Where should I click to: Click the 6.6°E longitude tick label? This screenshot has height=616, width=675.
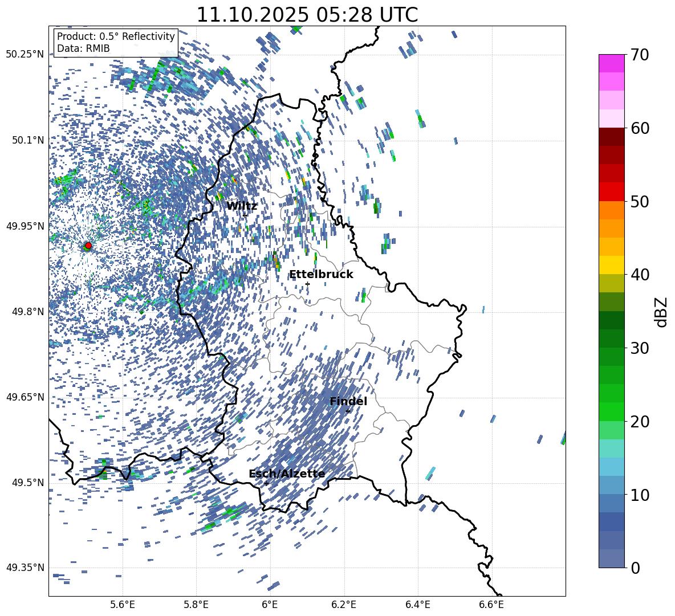pyautogui.click(x=491, y=605)
